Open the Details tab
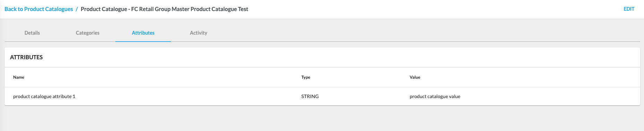This screenshot has height=131, width=644. tap(32, 33)
